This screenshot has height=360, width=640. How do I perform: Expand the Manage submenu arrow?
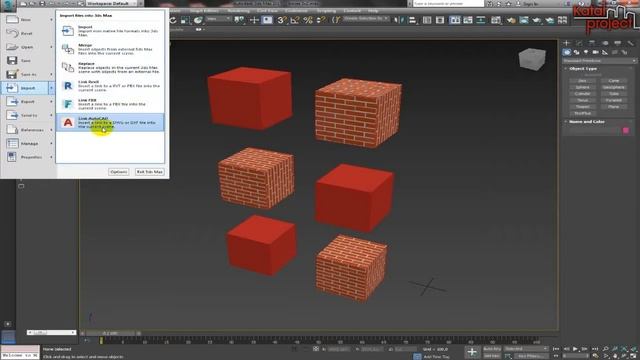(51, 144)
